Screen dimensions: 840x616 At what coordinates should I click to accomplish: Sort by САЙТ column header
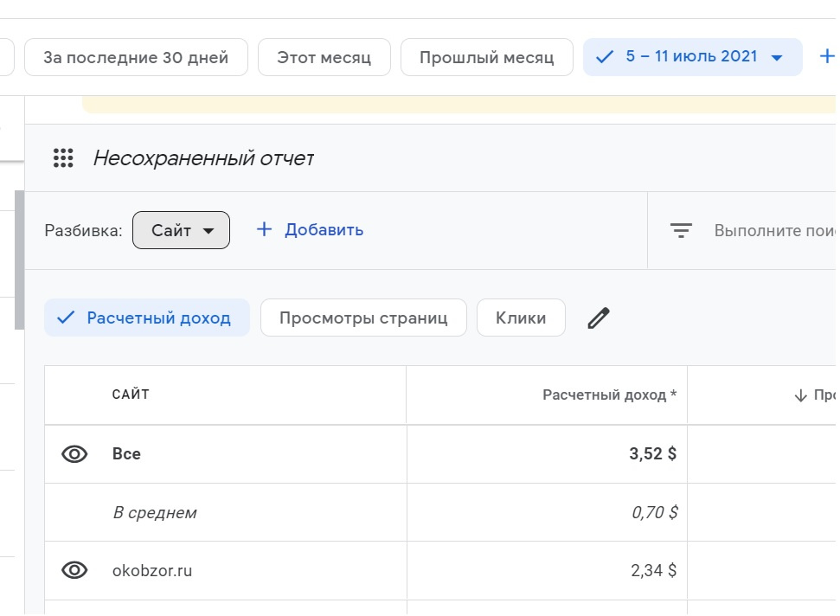point(131,395)
